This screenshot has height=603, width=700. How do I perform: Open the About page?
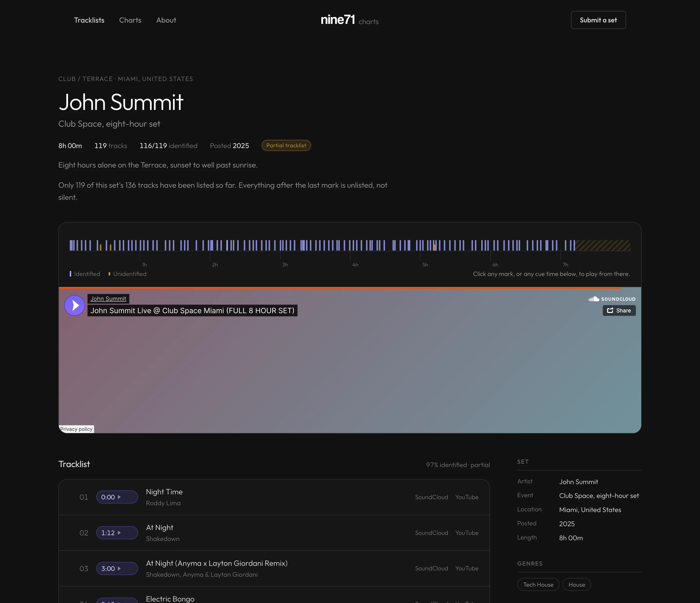[x=166, y=20]
